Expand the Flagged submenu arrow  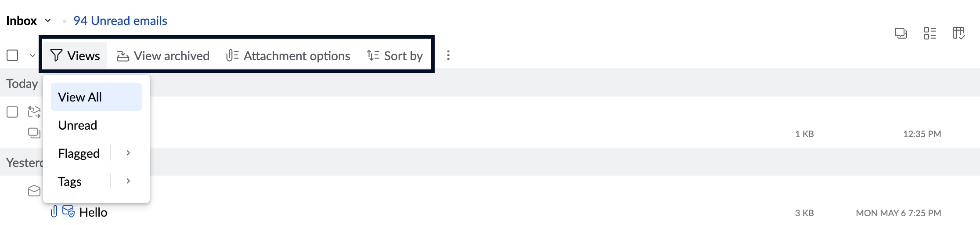tap(128, 153)
